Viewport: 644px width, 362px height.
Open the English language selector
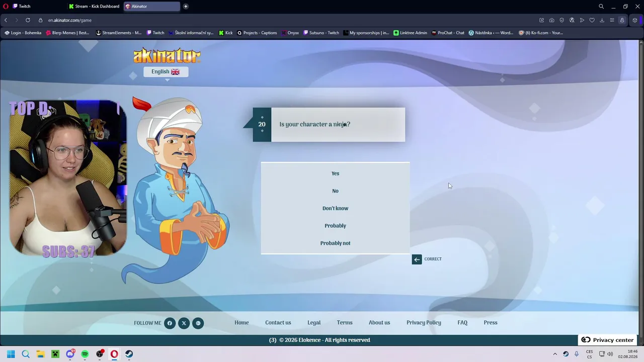[x=166, y=72]
